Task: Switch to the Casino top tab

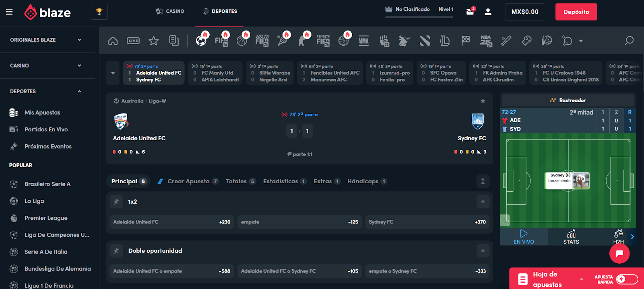Action: 170,11
